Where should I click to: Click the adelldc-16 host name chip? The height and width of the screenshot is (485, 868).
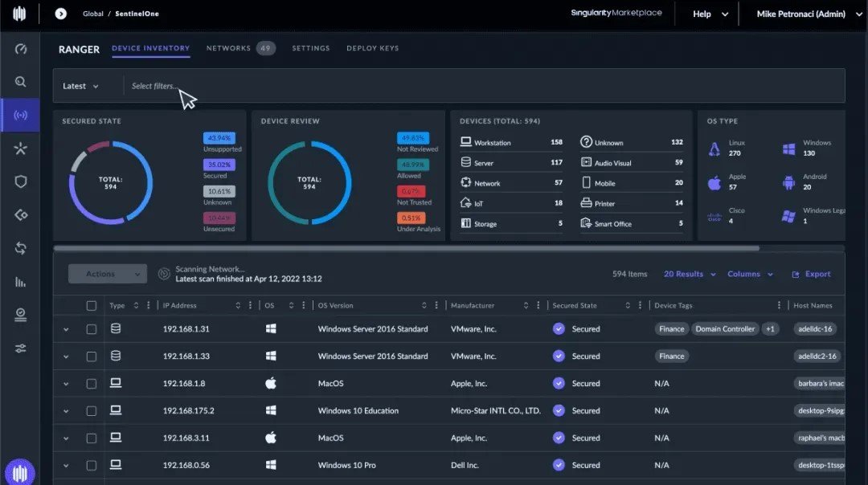815,329
